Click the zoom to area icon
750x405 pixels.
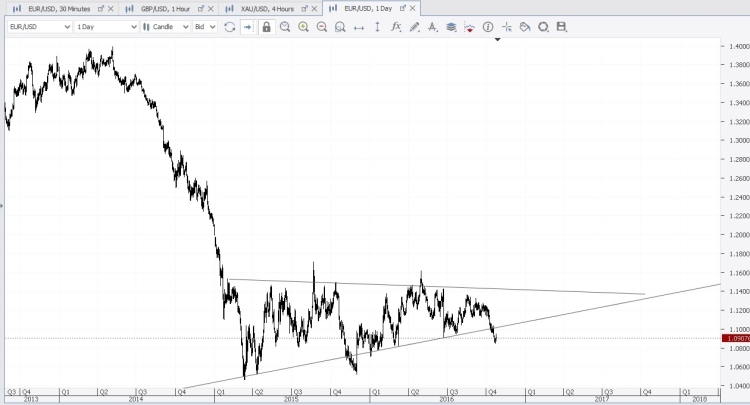[340, 27]
